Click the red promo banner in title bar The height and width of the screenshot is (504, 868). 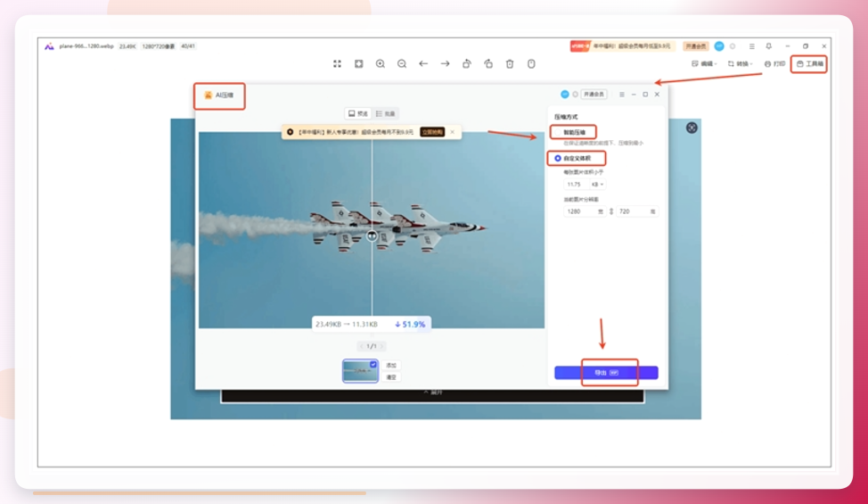pos(622,46)
